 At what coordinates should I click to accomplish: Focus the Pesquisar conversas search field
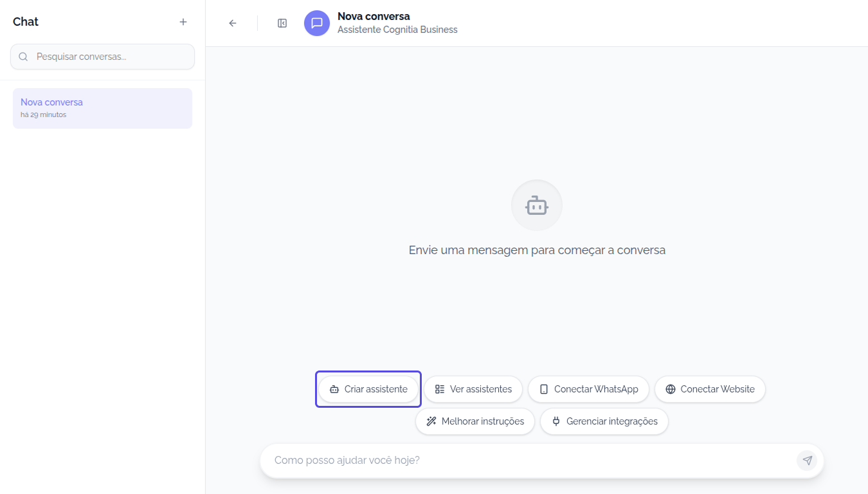(109, 57)
